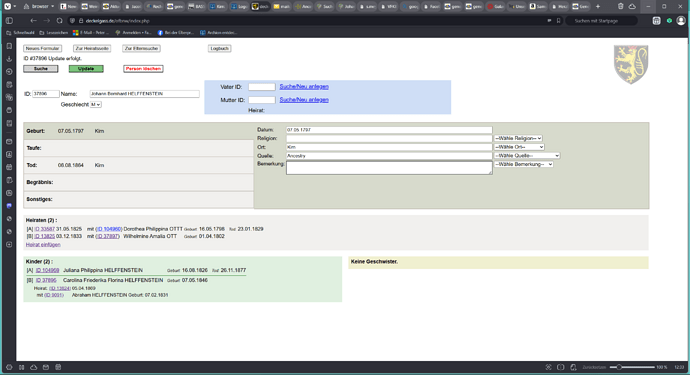Viewport: 690px width, 375px height.
Task: Click the Datum field showing 07.05.1797
Action: 389,130
